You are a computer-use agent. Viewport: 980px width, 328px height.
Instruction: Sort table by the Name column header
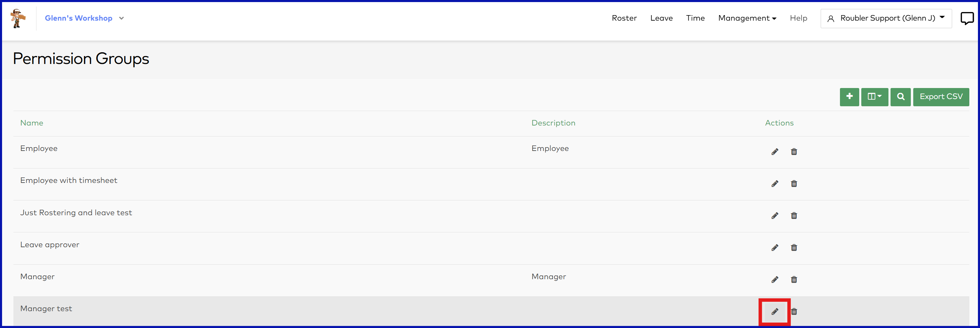32,123
